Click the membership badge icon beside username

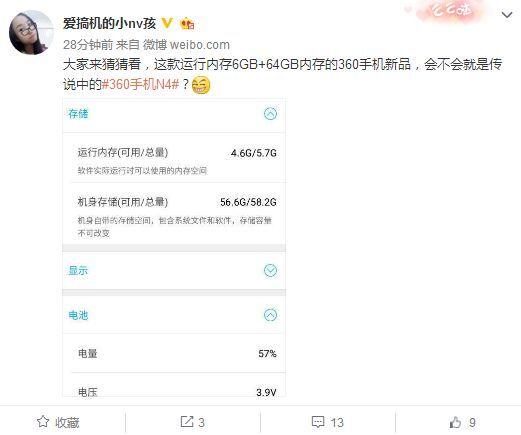187,24
